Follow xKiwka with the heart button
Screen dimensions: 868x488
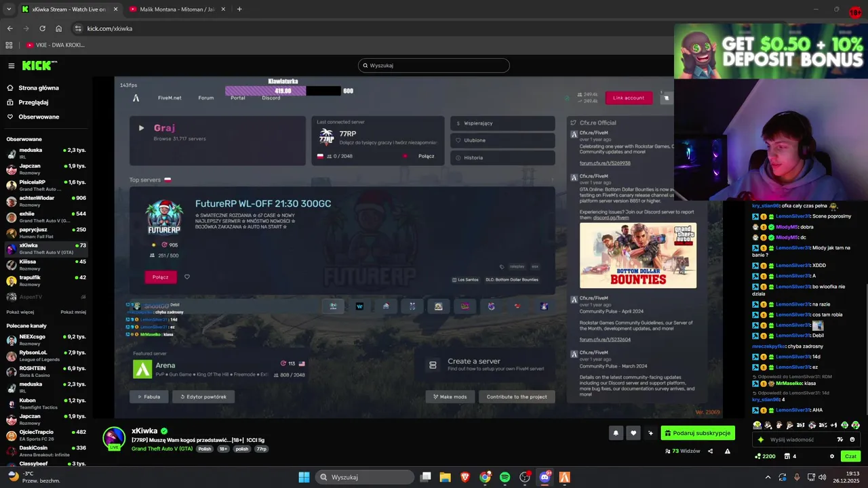click(x=633, y=432)
